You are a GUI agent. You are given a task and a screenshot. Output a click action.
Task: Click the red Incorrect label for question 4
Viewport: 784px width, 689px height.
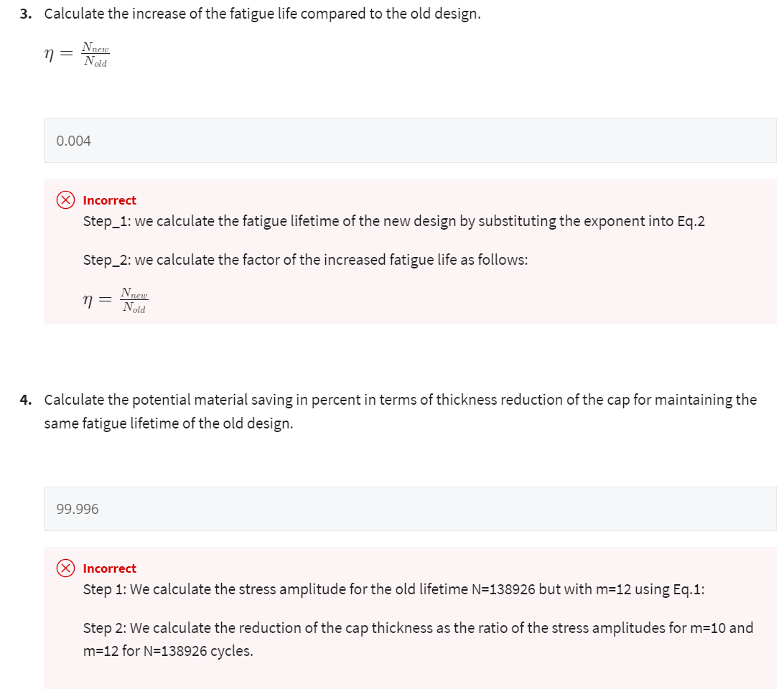pyautogui.click(x=109, y=568)
